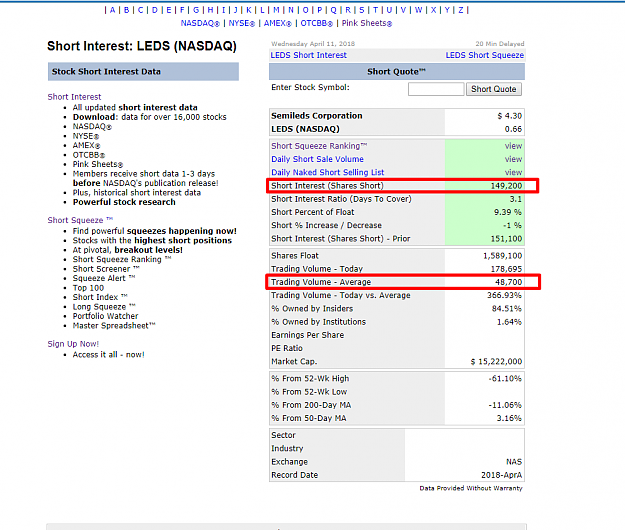Screen dimensions: 625x530
Task: Select the % From 52-Wk High value -61.10%
Action: (x=505, y=379)
